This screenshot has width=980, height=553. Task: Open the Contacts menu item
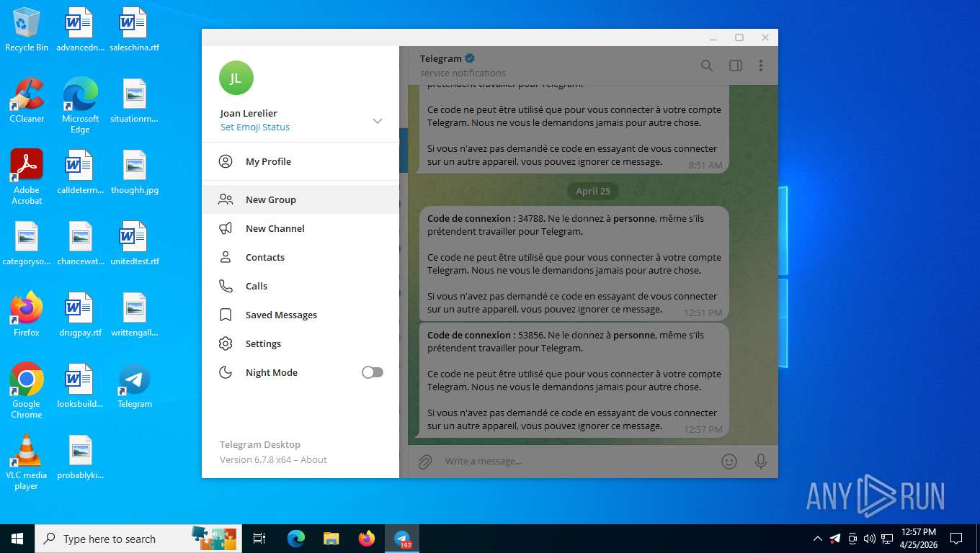click(x=300, y=257)
